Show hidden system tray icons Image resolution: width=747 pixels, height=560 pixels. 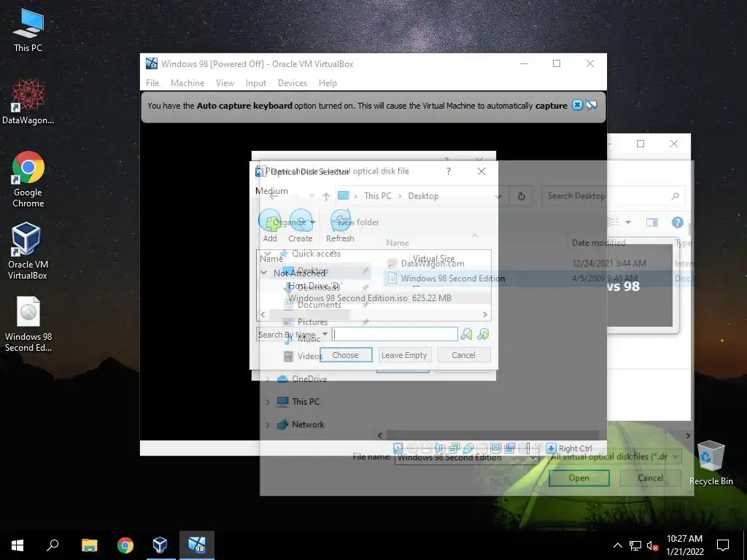pos(617,545)
